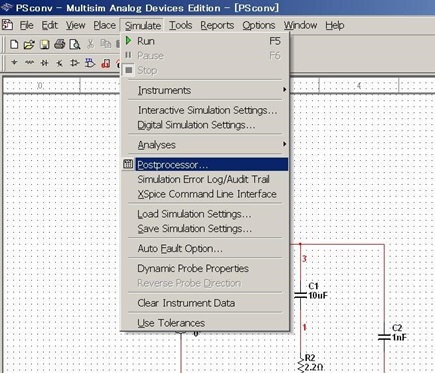Select Postprocessor menu entry
Image resolution: width=435 pixels, height=373 pixels.
pos(205,164)
